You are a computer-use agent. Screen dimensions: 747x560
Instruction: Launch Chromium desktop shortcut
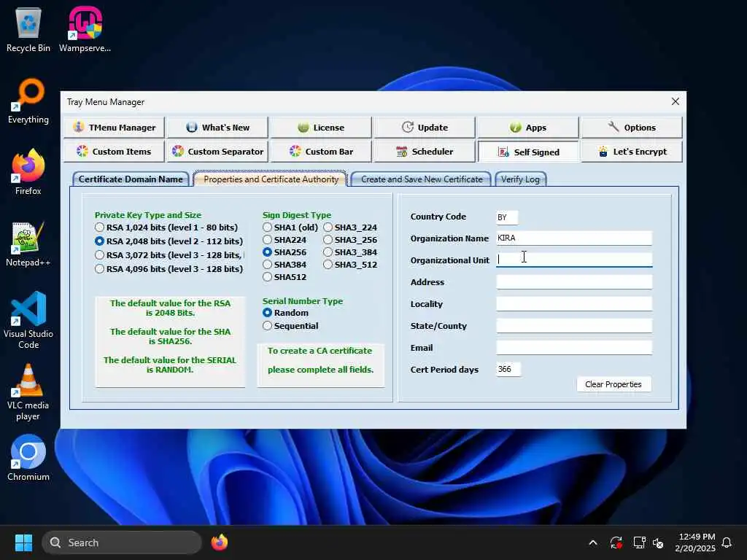[28, 458]
